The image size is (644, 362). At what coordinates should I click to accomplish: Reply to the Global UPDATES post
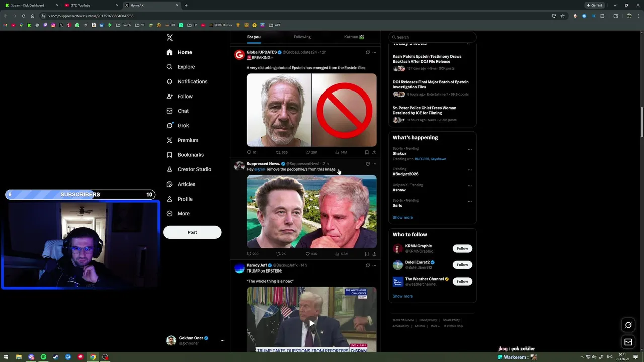251,152
